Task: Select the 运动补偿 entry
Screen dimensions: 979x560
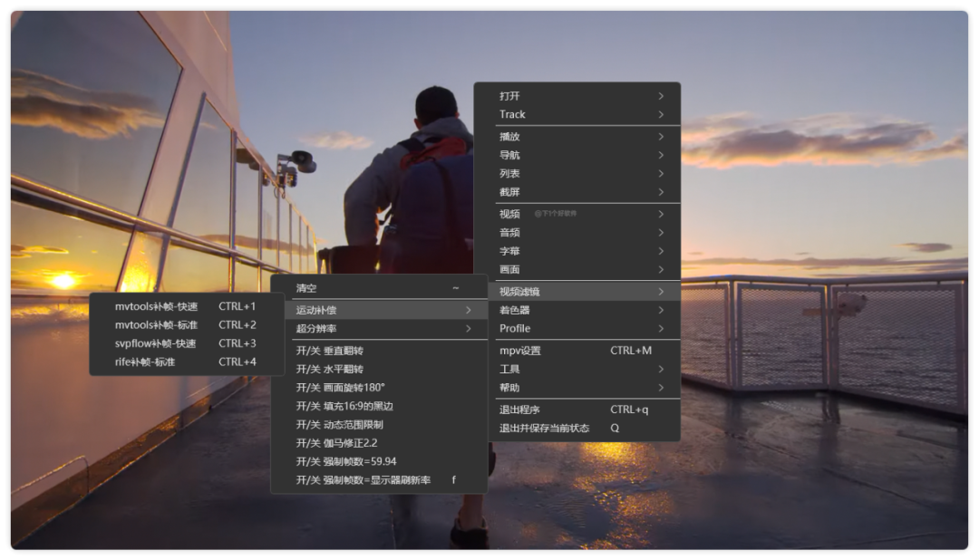Action: click(379, 310)
